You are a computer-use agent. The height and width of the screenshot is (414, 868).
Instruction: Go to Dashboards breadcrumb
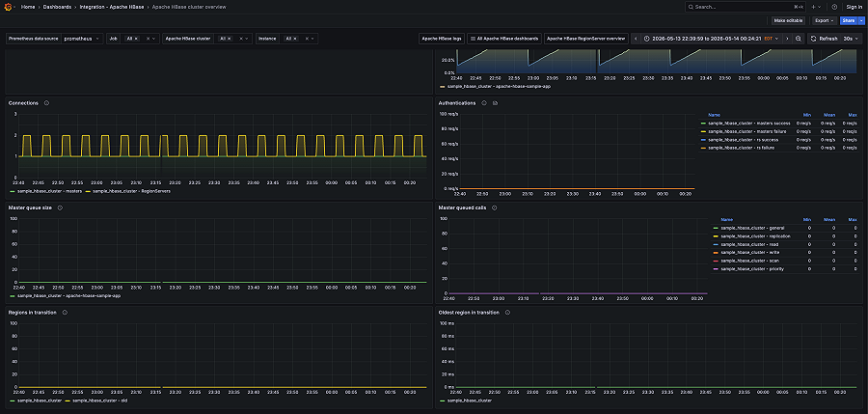pos(58,7)
